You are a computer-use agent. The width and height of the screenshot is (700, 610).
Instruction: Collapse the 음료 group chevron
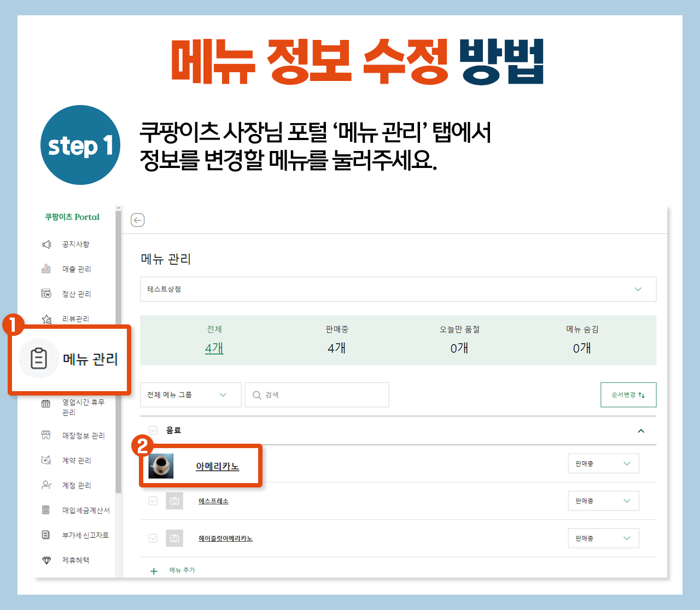point(641,431)
